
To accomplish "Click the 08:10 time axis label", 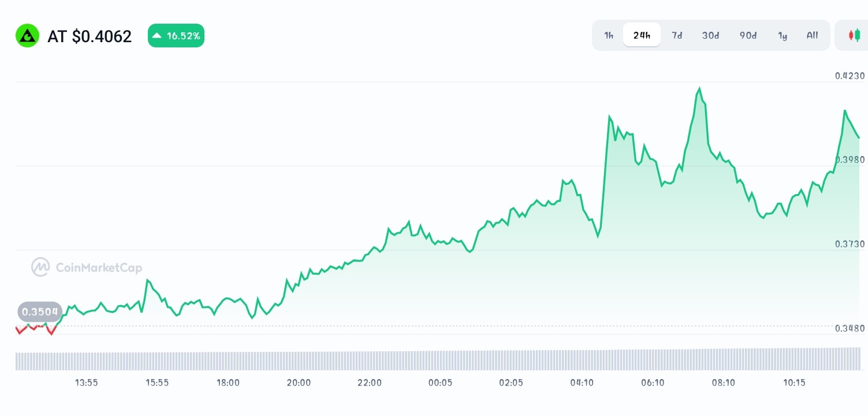I will point(723,382).
